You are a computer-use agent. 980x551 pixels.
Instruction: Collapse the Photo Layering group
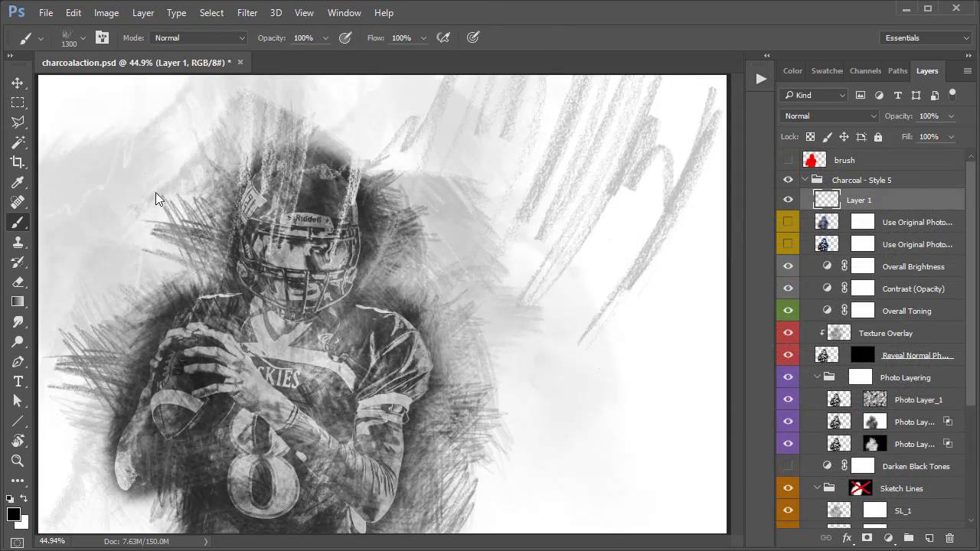[818, 377]
